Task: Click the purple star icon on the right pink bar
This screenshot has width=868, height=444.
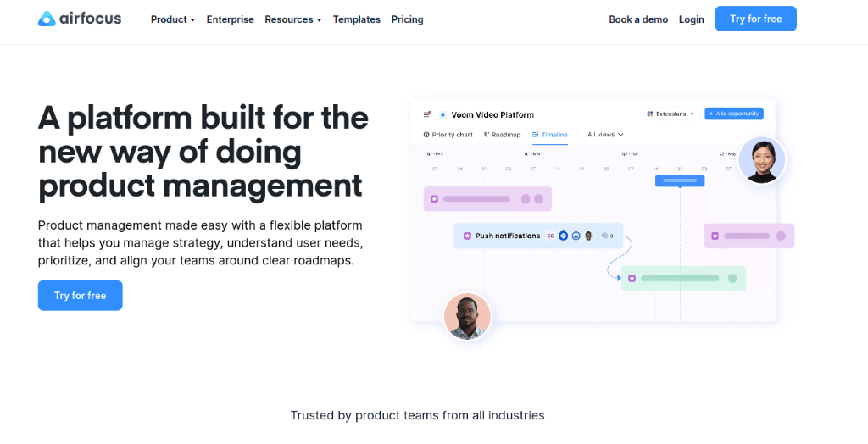Action: [x=715, y=236]
